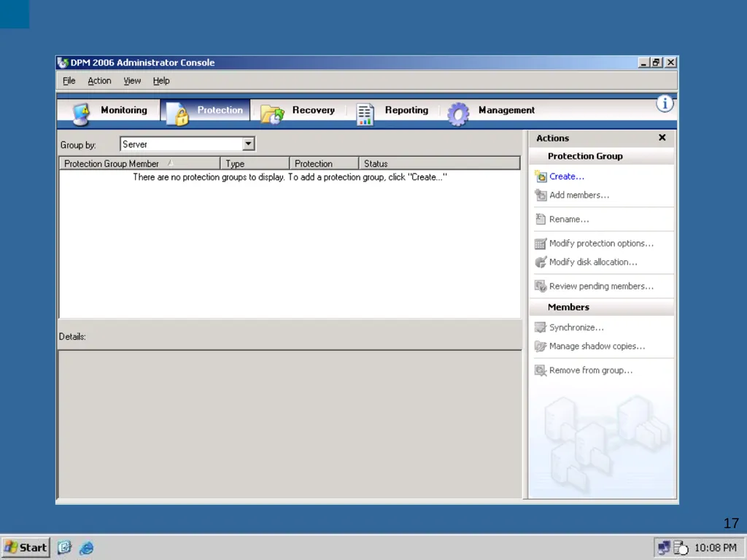This screenshot has height=560, width=747.
Task: Click Manage shadow copies... action
Action: pyautogui.click(x=597, y=346)
